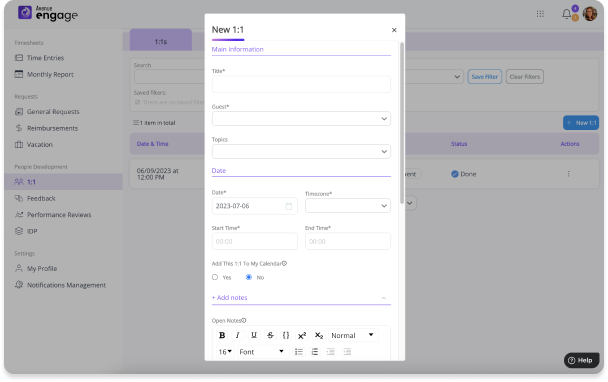608x382 pixels.
Task: Click the Status column header
Action: coord(459,144)
